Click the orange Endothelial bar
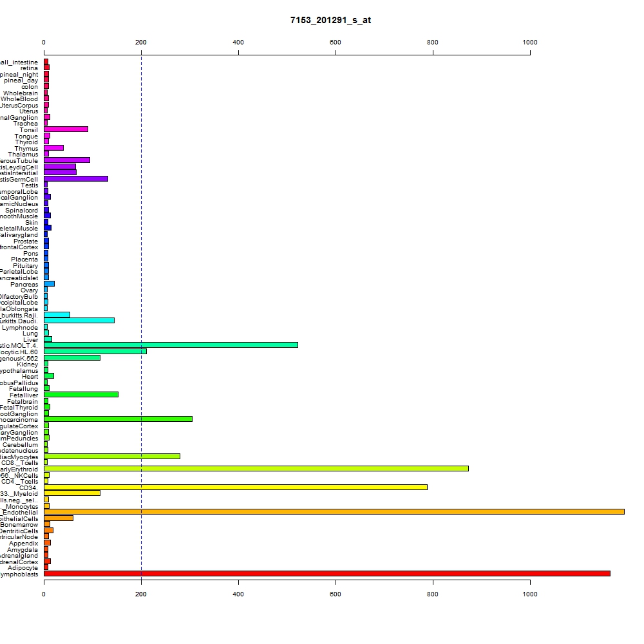Screen dimensions: 644x644 [x=334, y=512]
